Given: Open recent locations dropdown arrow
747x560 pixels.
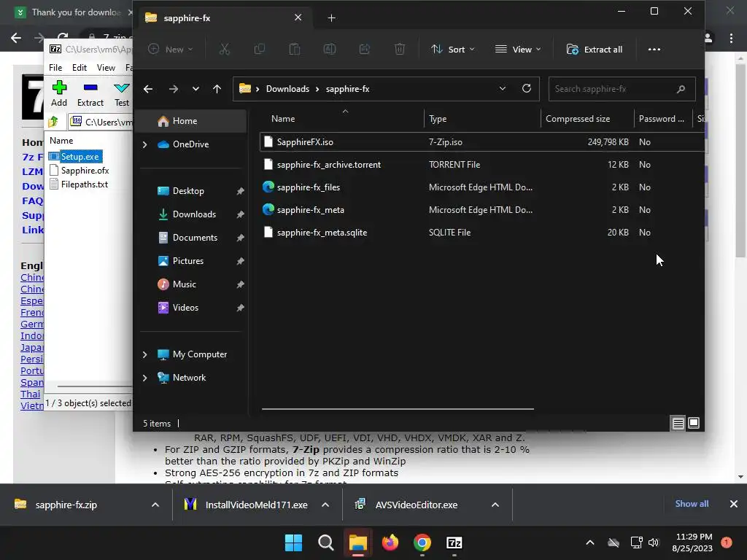Looking at the screenshot, I should click(x=196, y=88).
